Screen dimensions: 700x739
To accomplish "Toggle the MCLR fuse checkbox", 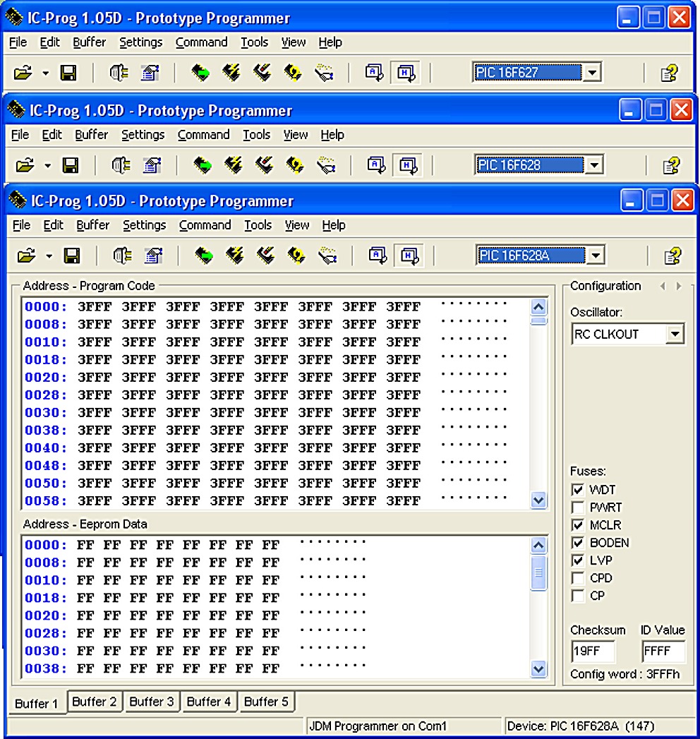I will tap(577, 525).
